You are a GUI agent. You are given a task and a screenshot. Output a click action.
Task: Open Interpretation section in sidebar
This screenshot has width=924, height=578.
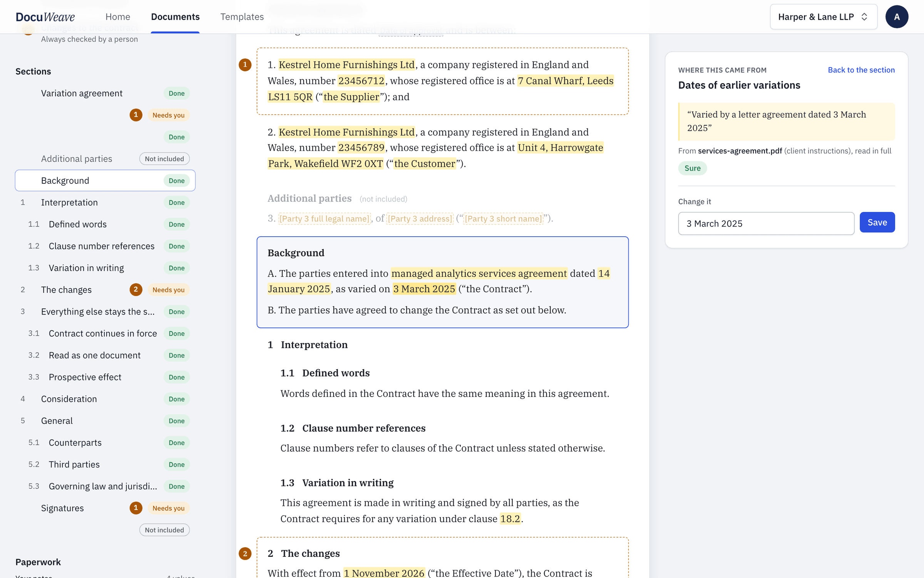[x=105, y=202]
